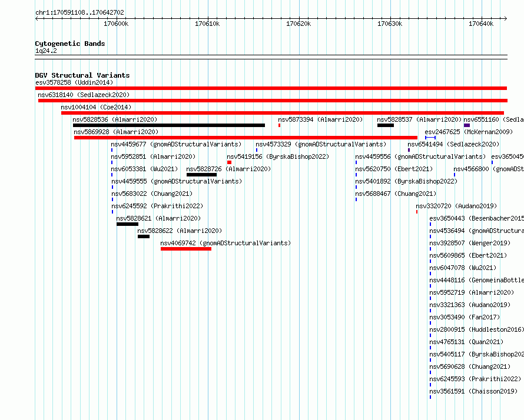Click nsv5401892 (ByrskaBishop2022) label

point(406,181)
